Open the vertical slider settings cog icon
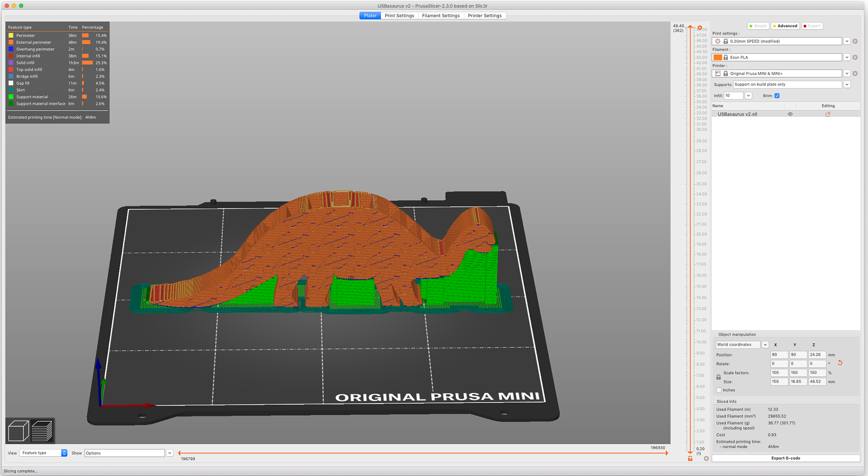868x476 pixels. tap(706, 458)
